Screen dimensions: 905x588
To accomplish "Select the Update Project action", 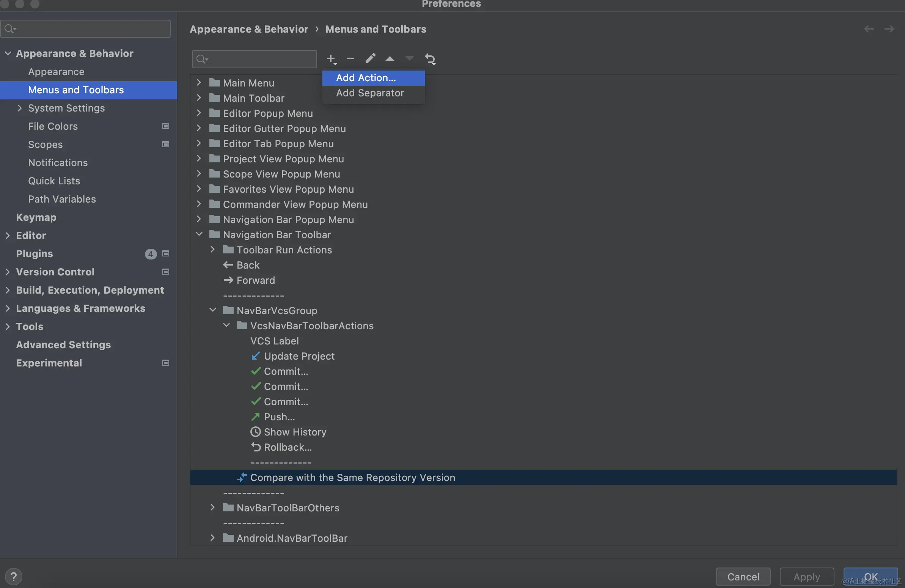I will click(299, 356).
